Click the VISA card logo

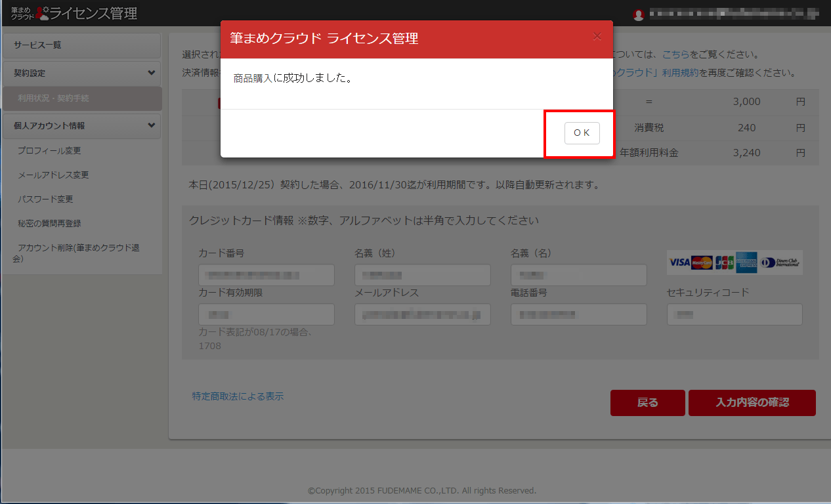(679, 262)
